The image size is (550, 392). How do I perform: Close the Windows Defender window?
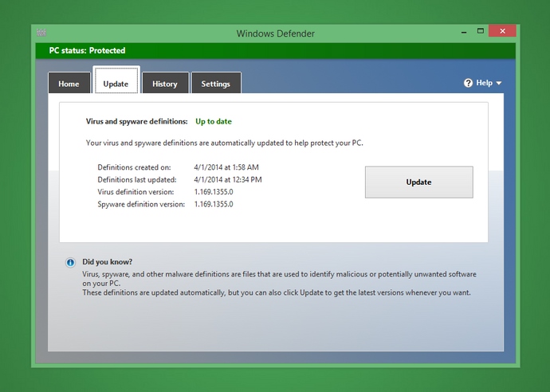coord(502,31)
